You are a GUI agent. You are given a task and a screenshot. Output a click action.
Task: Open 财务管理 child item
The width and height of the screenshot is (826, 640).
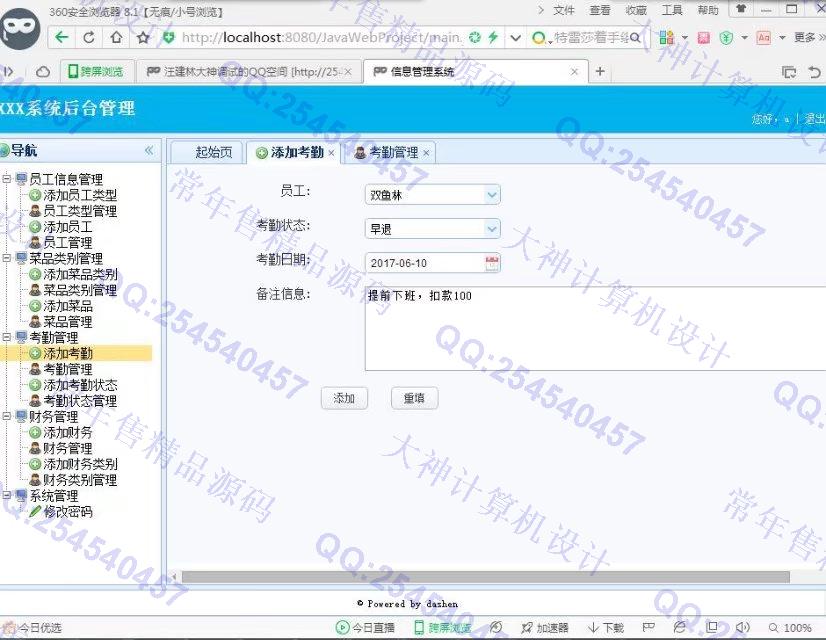[x=67, y=448]
